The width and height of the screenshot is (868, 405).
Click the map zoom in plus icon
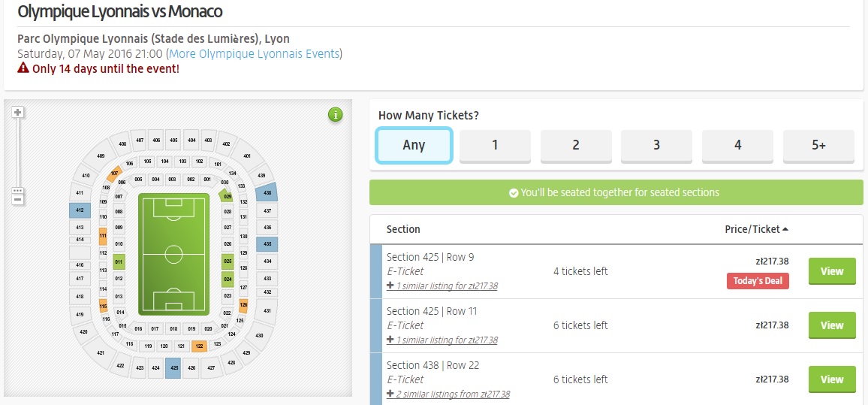(x=18, y=112)
